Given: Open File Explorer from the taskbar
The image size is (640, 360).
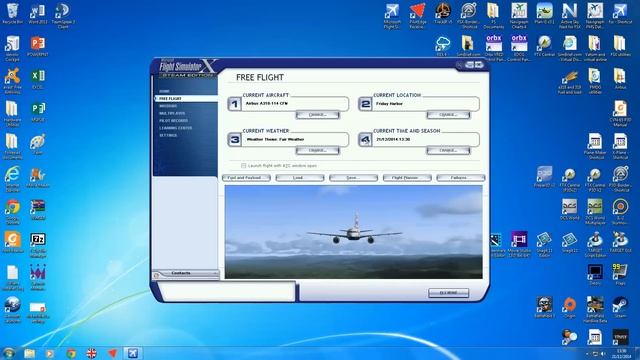Looking at the screenshot, I should tap(29, 353).
